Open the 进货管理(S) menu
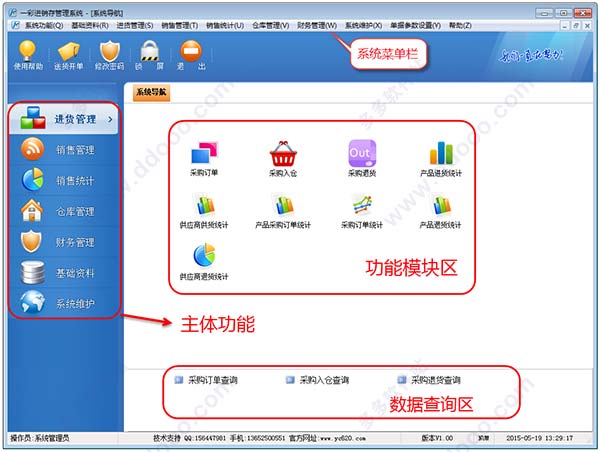Image resolution: width=600 pixels, height=452 pixels. pos(135,26)
